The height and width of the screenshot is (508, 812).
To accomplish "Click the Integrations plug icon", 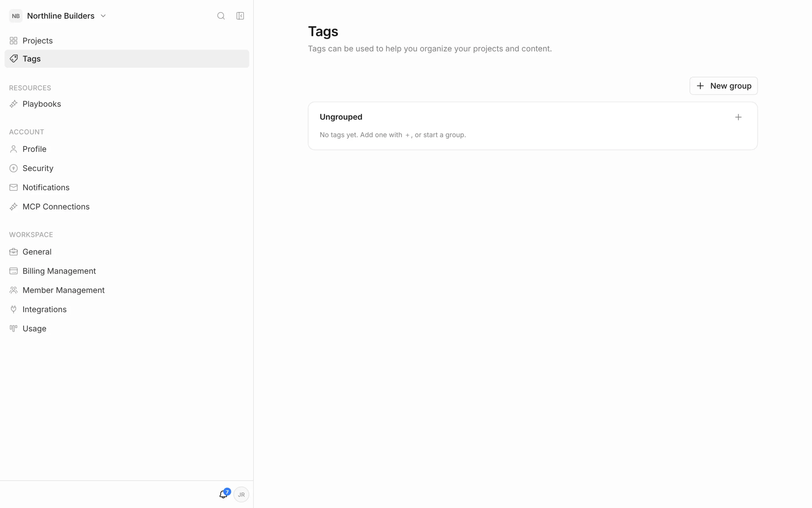I will 13,309.
